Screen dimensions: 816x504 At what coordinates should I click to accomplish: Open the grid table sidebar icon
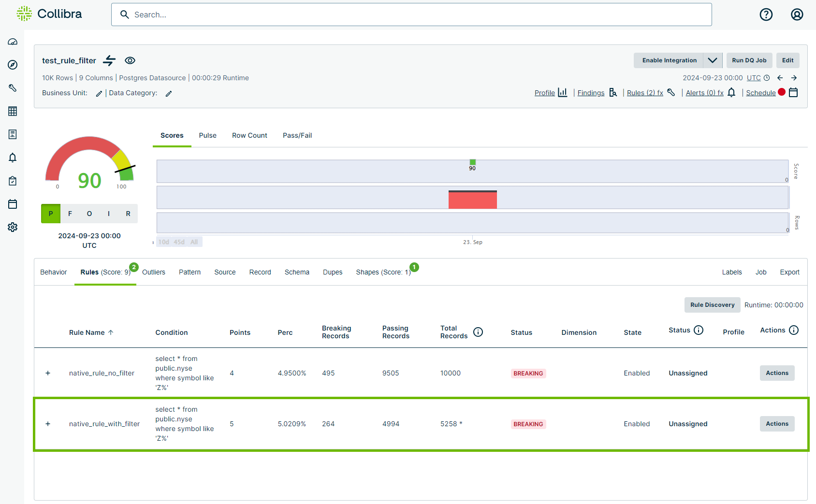click(x=13, y=111)
